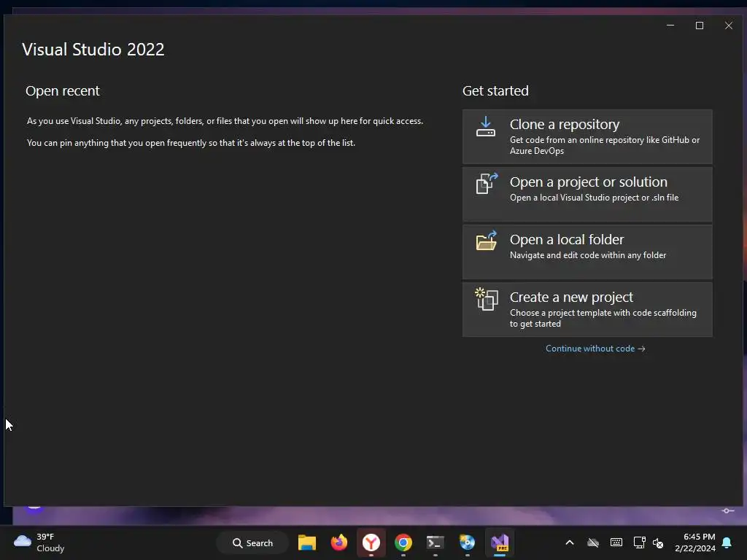The width and height of the screenshot is (747, 560).
Task: Follow the Continue without code link
Action: tap(595, 349)
